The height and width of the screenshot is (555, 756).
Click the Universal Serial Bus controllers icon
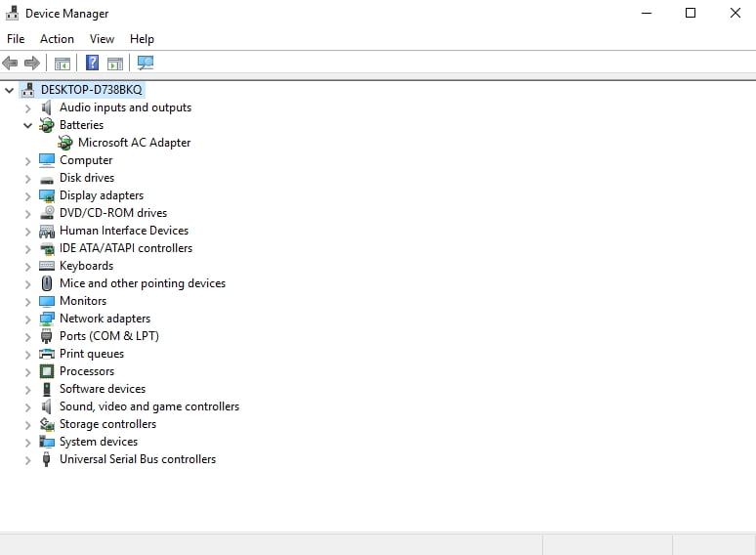(47, 459)
